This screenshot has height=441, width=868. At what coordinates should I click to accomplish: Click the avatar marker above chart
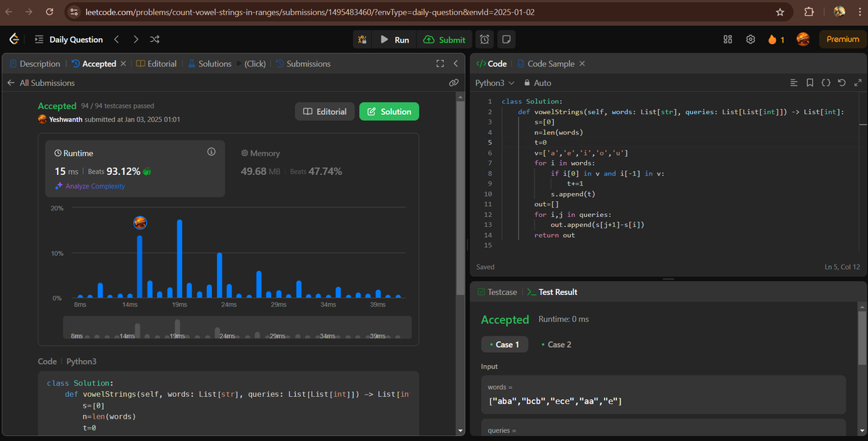(x=140, y=223)
